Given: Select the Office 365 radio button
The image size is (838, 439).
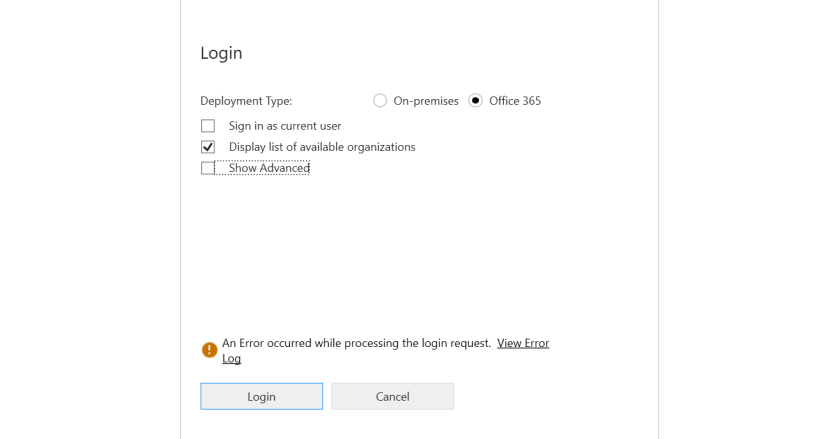Looking at the screenshot, I should coord(475,101).
